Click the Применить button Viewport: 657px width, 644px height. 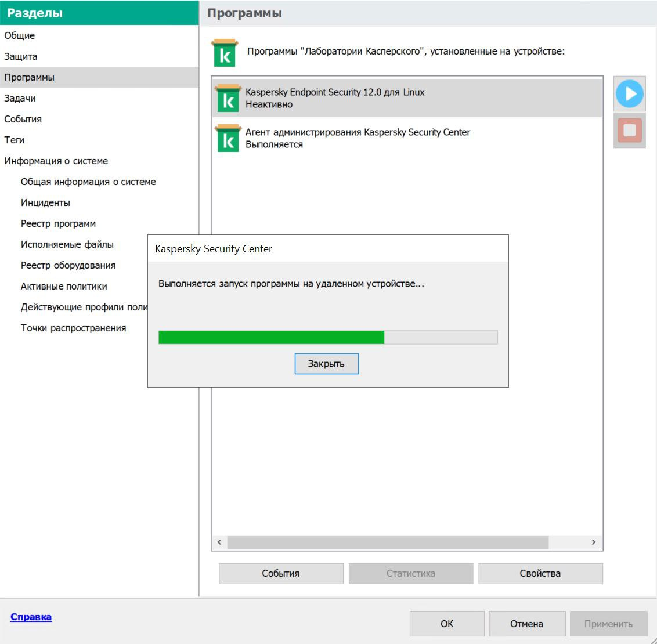tap(608, 624)
